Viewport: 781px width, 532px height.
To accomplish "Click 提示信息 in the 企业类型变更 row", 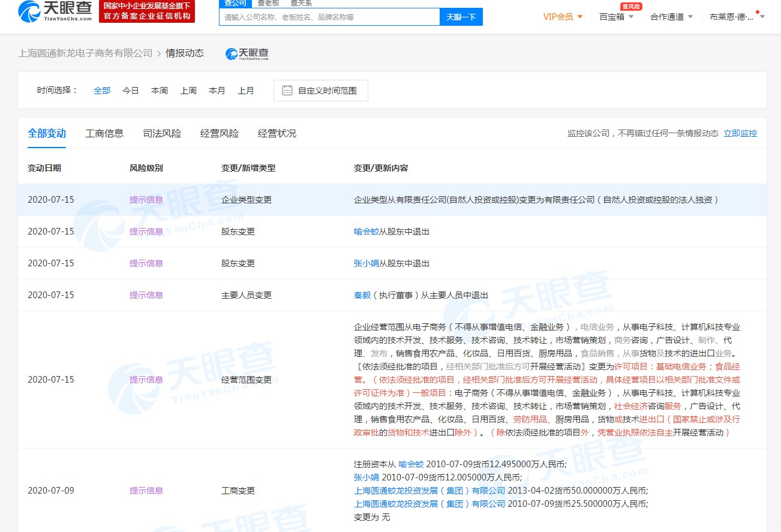I will (x=146, y=200).
